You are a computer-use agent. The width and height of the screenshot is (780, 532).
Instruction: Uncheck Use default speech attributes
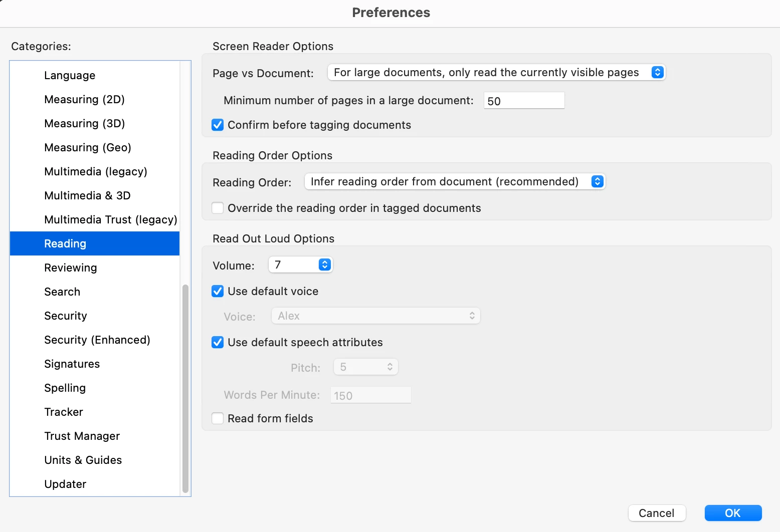pos(218,342)
